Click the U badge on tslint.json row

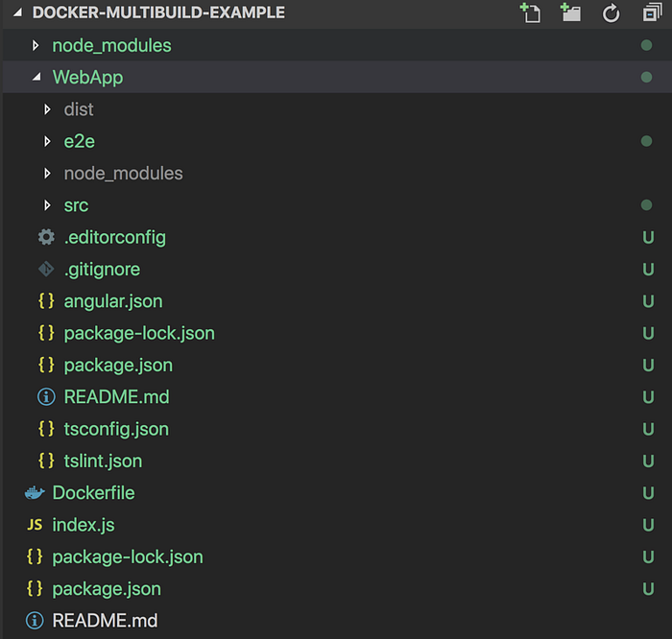coord(648,461)
